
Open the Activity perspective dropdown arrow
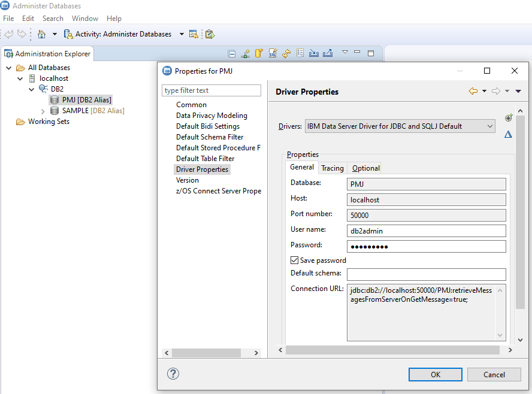[182, 34]
